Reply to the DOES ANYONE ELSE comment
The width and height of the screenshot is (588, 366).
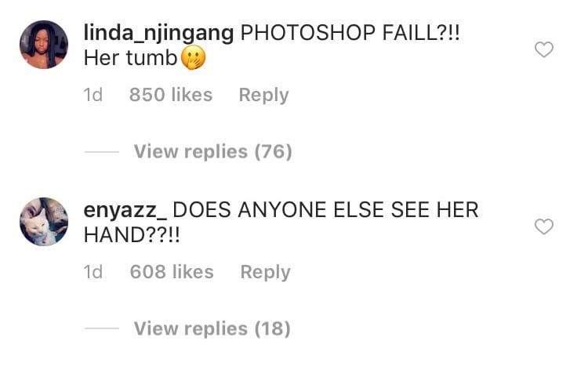(265, 272)
